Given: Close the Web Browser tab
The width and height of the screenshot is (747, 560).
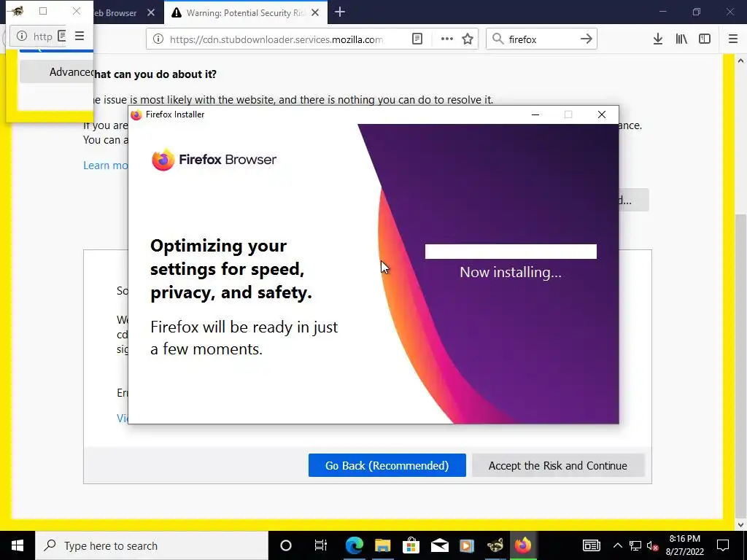Looking at the screenshot, I should [151, 13].
